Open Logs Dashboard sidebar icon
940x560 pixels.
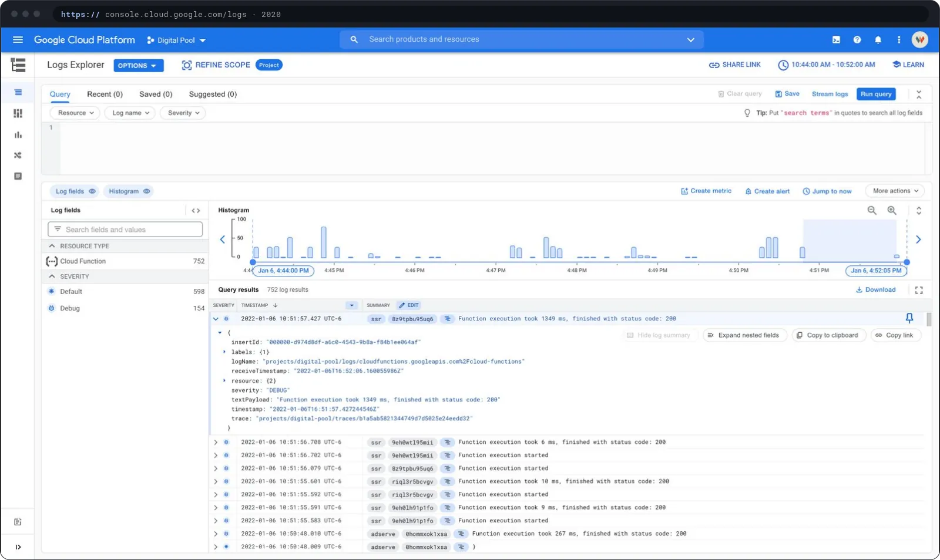[x=18, y=113]
